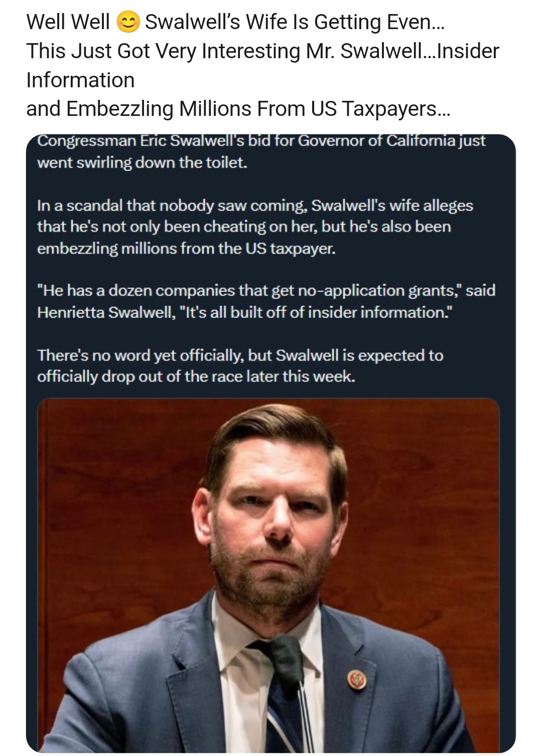The image size is (542, 756).
Task: Click "Swalwell's Wife Is Getting Even…" text
Action: 294,22
